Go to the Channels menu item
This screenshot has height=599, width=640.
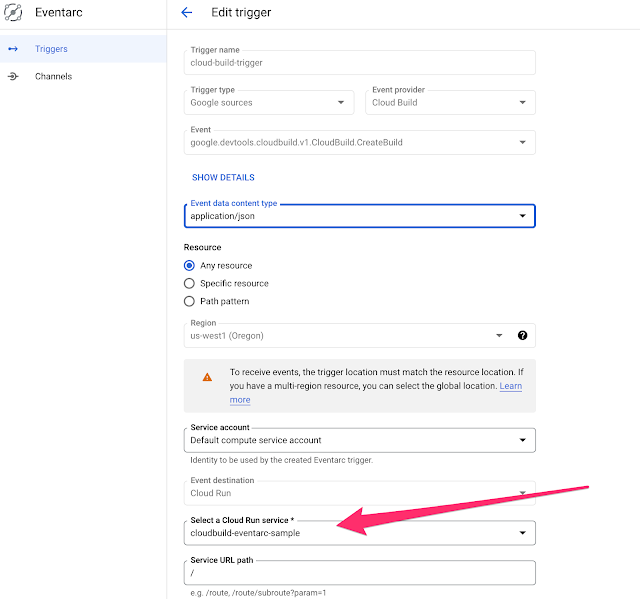tap(53, 76)
